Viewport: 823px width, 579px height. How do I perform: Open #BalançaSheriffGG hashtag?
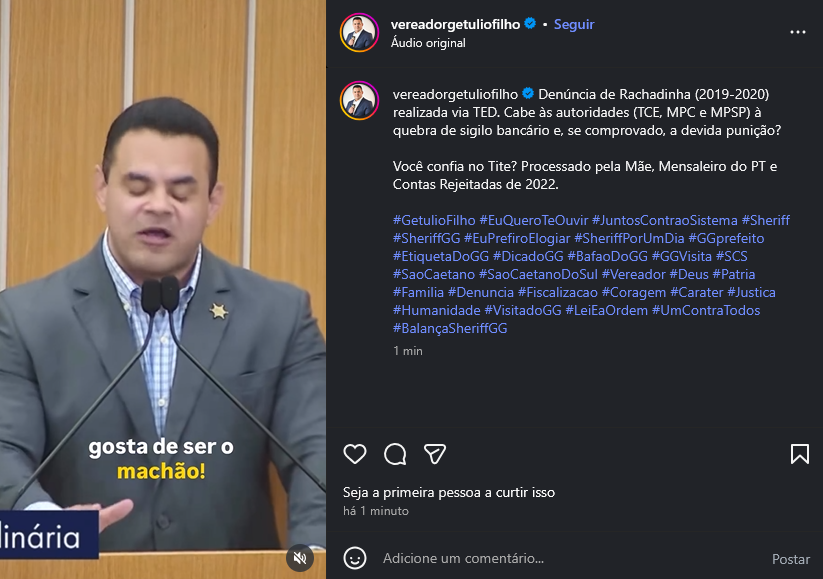point(450,329)
